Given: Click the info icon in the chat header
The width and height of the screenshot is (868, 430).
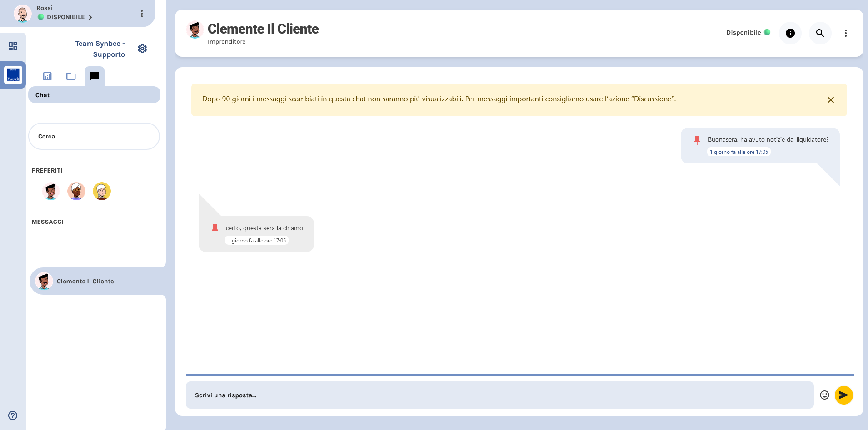Looking at the screenshot, I should pyautogui.click(x=790, y=33).
